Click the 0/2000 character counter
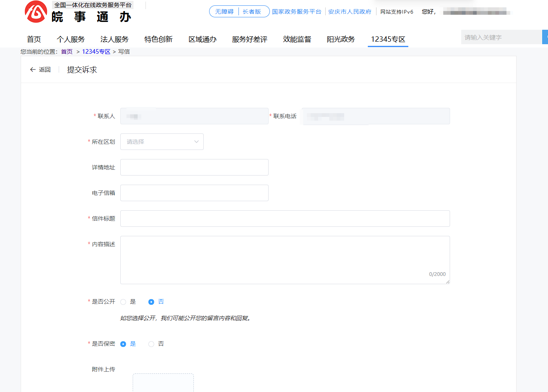Image resolution: width=548 pixels, height=392 pixels. (x=438, y=274)
